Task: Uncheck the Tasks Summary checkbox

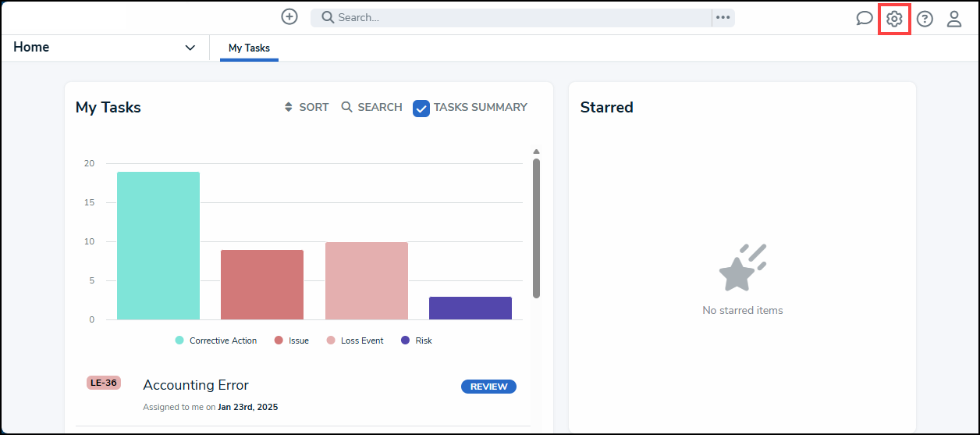Action: (x=421, y=109)
